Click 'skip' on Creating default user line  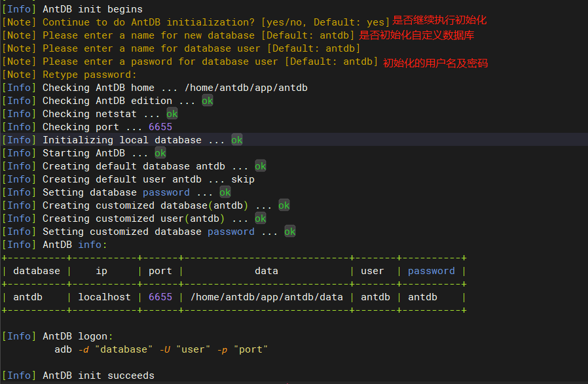243,179
